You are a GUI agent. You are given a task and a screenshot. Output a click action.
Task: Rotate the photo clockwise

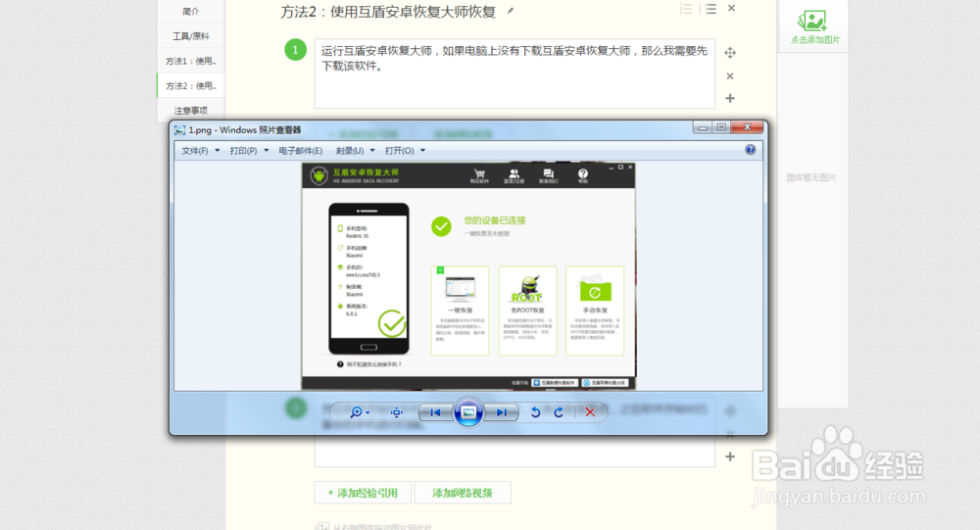pyautogui.click(x=559, y=412)
